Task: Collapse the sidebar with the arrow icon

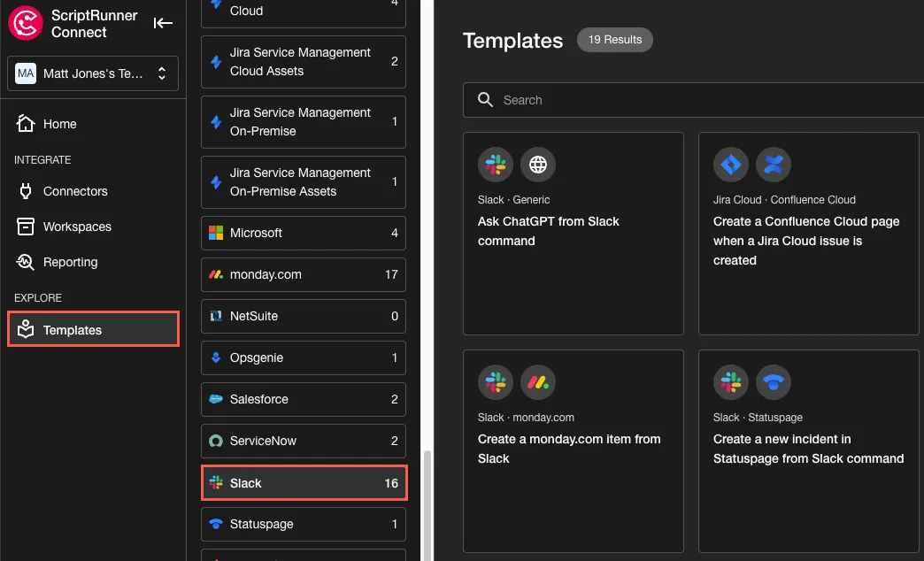Action: pyautogui.click(x=163, y=23)
